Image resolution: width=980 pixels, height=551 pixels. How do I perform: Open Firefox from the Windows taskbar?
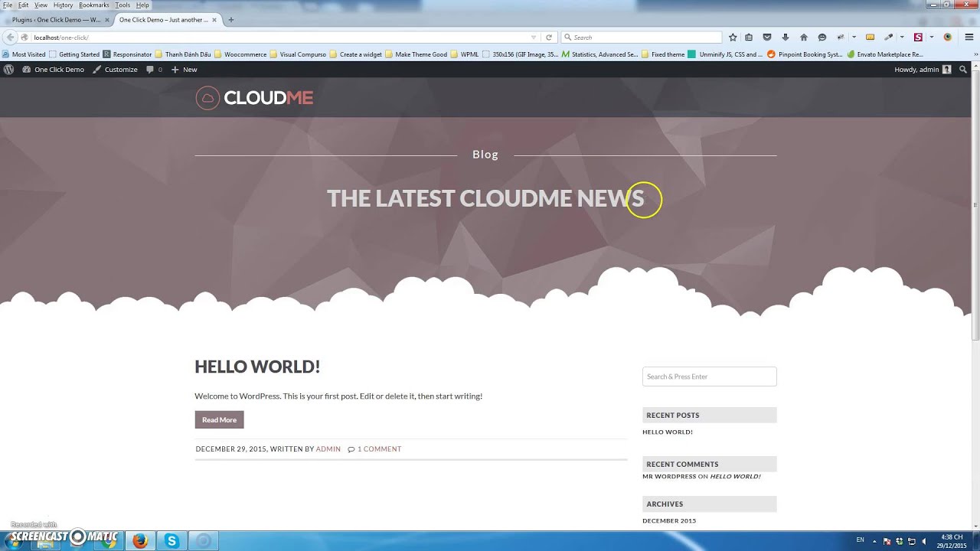click(x=140, y=541)
